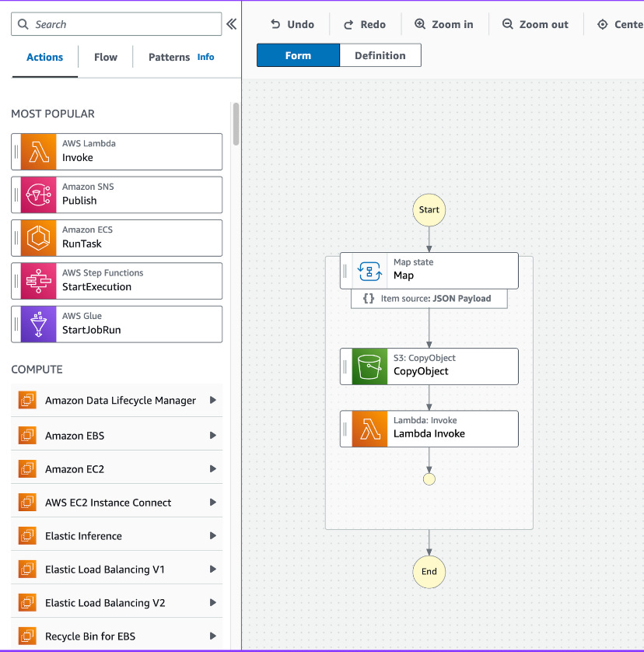
Task: Expand the Amazon EBS arrow
Action: (x=213, y=436)
